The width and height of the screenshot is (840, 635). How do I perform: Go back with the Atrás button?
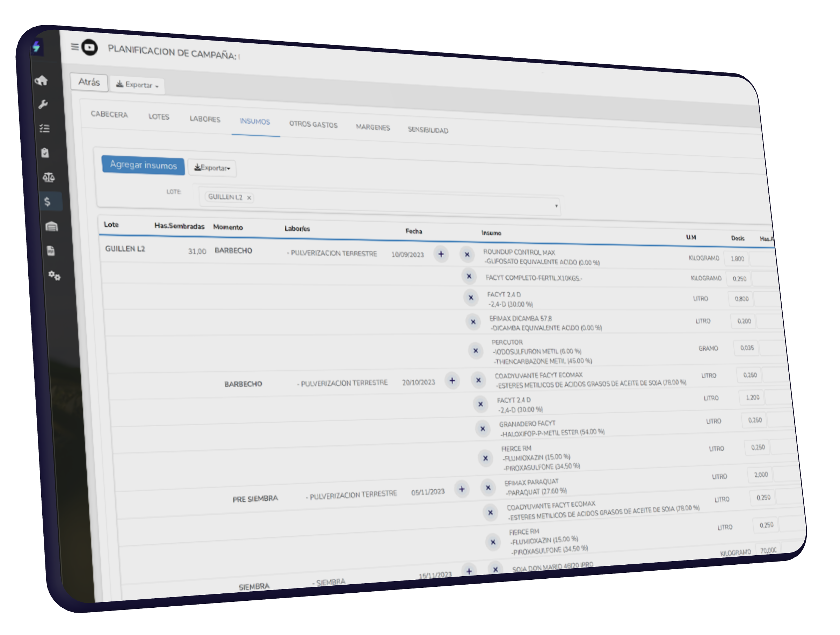pos(89,82)
